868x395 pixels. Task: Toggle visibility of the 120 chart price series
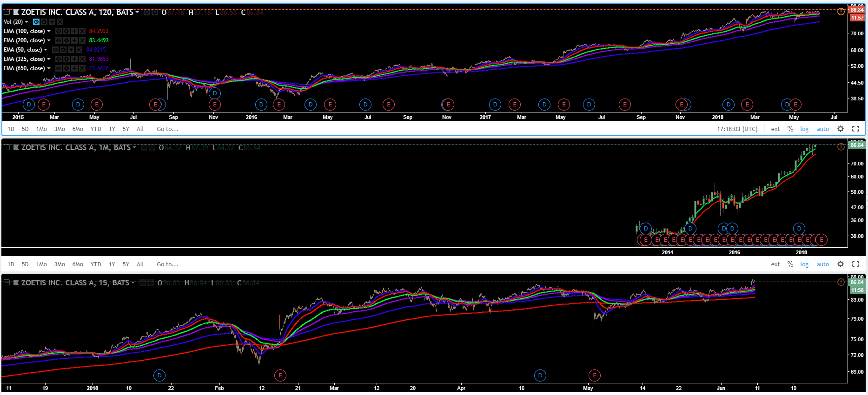[147, 13]
